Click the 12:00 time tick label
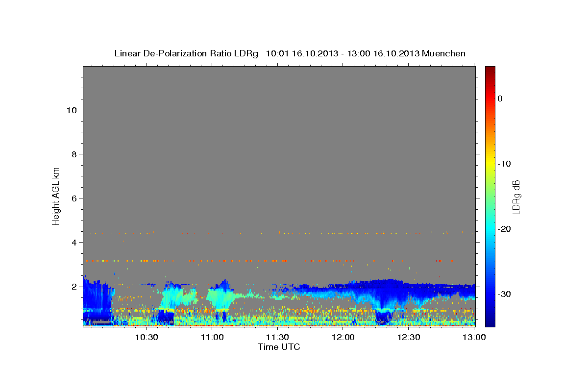Image resolution: width=588 pixels, height=392 pixels. [343, 338]
